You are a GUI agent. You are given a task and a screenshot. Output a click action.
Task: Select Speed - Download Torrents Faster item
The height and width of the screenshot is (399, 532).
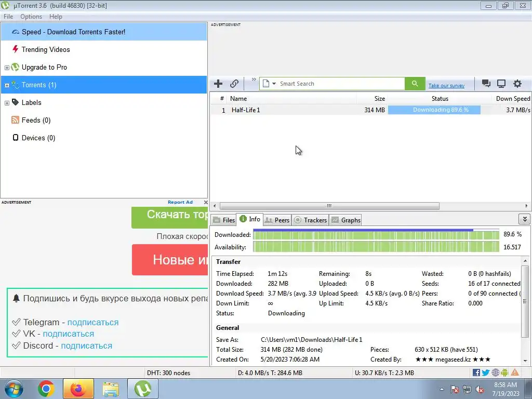tap(104, 32)
